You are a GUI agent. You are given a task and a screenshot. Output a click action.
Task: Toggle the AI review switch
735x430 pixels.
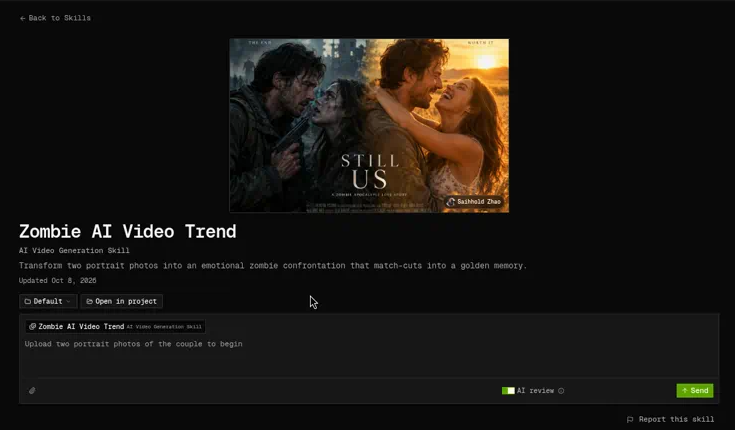coord(508,391)
